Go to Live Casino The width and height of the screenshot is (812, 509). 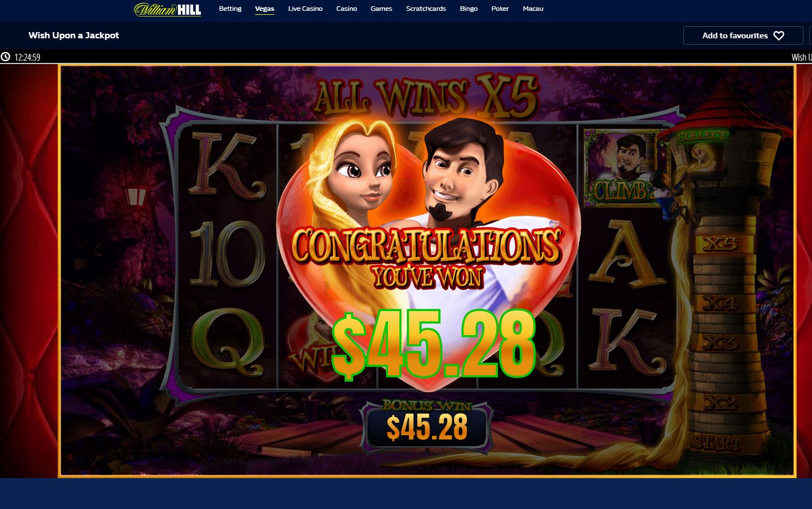305,9
